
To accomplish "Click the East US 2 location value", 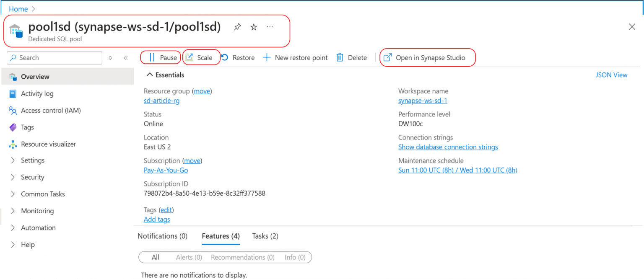I will [x=157, y=147].
